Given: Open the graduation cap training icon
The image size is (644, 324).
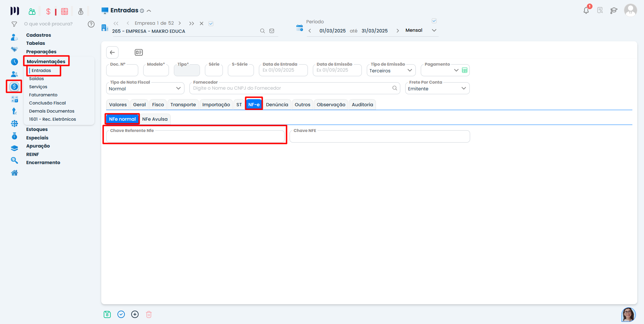Looking at the screenshot, I should pos(614,10).
